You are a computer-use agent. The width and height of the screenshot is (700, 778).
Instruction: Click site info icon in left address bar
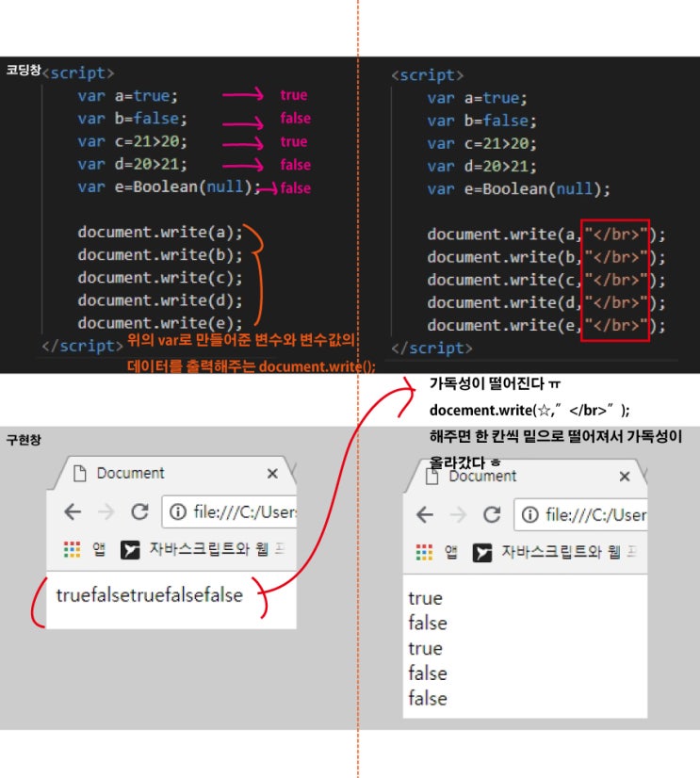(x=178, y=511)
